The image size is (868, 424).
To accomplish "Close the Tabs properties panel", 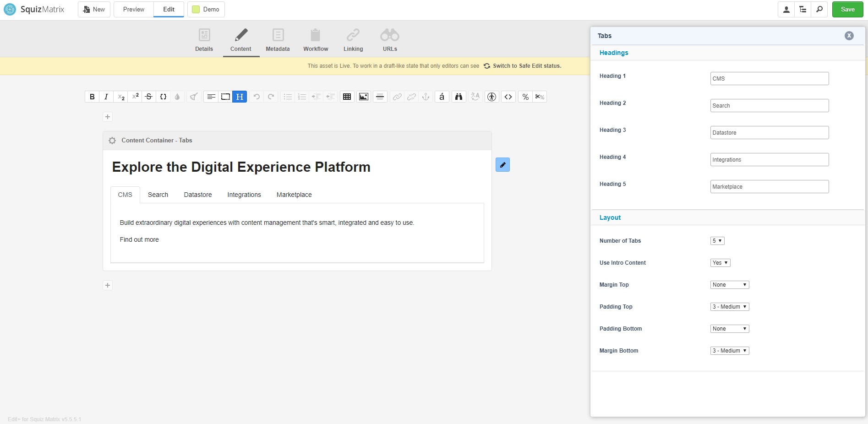I will tap(849, 36).
